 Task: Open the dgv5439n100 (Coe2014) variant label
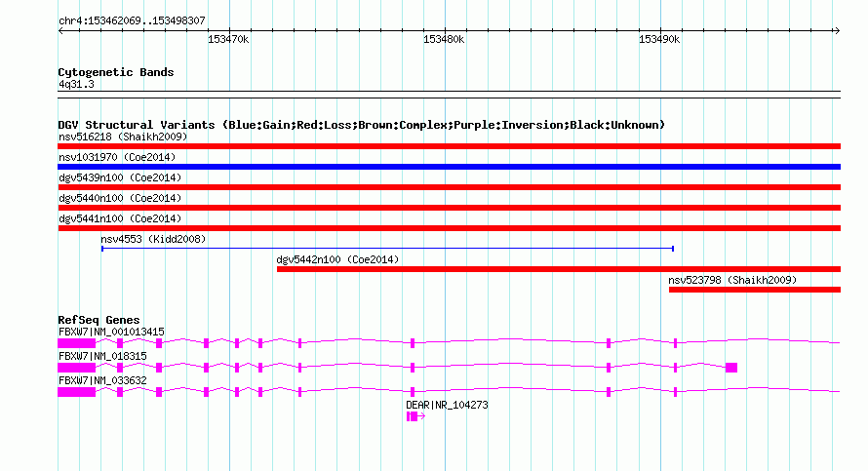(x=120, y=177)
